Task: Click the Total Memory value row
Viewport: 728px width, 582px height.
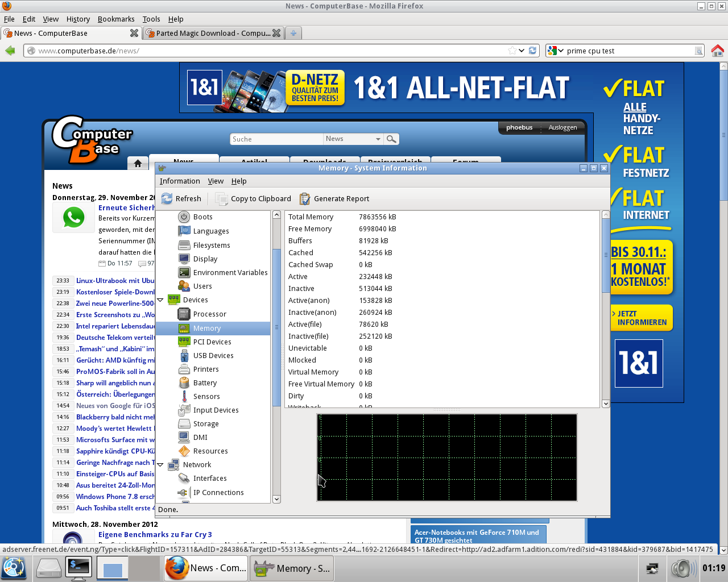Action: [442, 217]
